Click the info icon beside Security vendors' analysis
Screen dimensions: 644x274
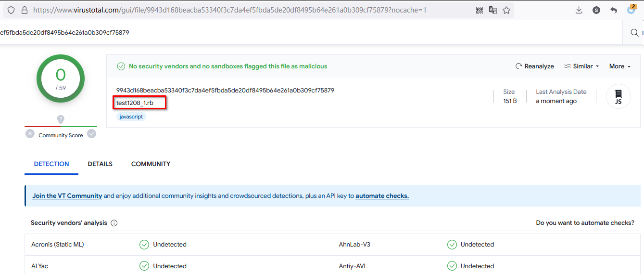tap(114, 223)
